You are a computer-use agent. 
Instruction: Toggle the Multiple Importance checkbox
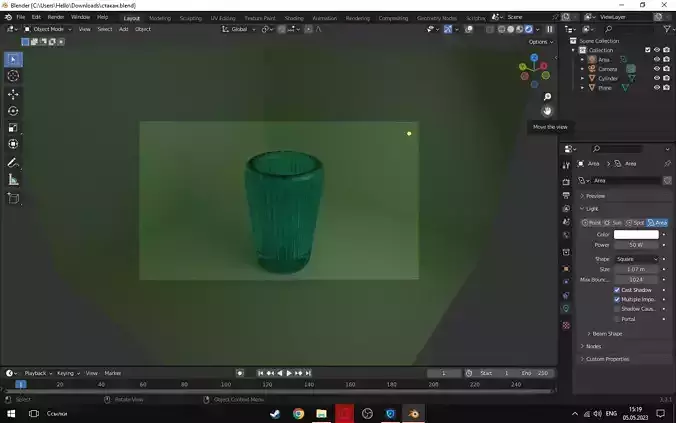click(617, 299)
